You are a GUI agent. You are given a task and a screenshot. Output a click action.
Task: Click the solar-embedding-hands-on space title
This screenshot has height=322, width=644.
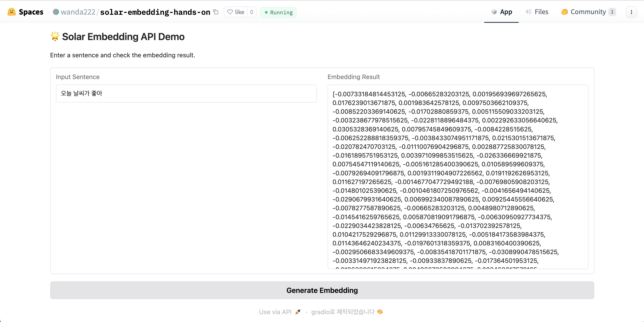[x=155, y=12]
